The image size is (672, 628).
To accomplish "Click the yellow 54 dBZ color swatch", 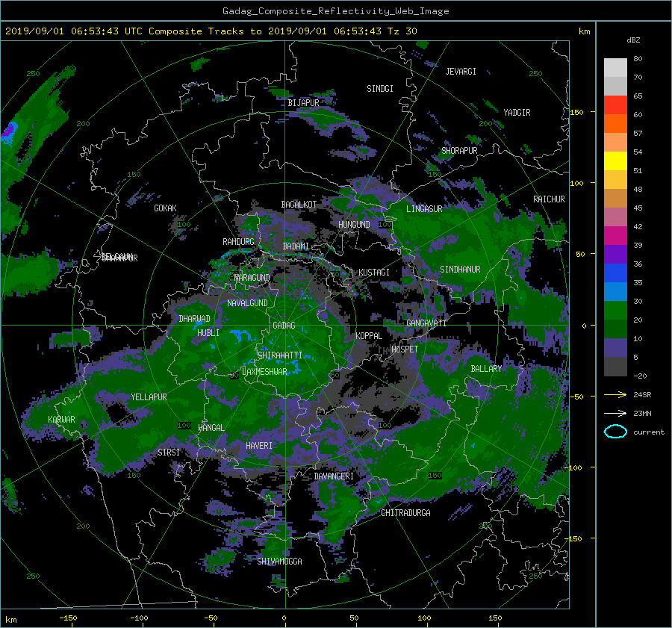I will pos(615,161).
